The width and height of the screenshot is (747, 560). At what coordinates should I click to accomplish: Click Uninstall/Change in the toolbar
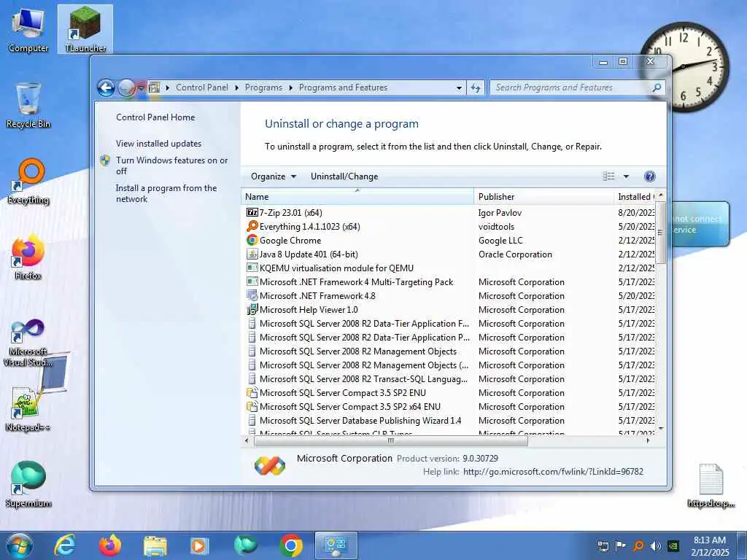[344, 176]
